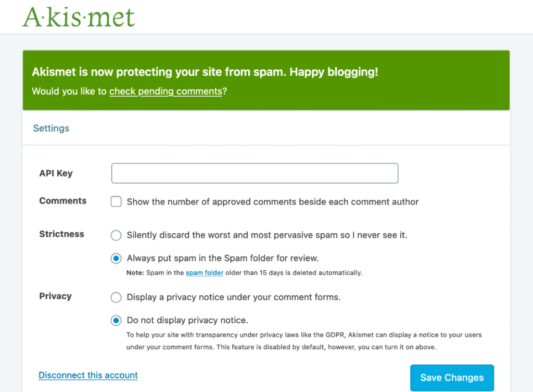Click the 'Do not display privacy notice.' text
The image size is (533, 392).
187,320
